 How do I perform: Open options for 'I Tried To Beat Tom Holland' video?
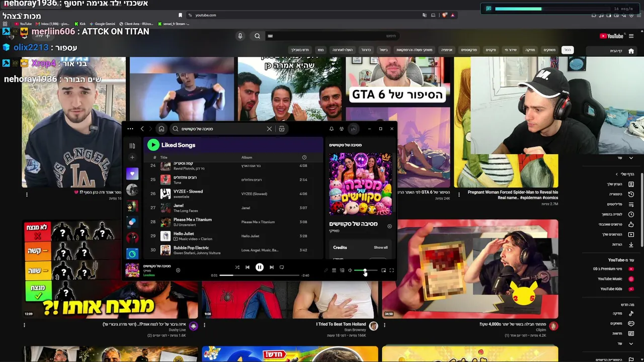tap(204, 325)
